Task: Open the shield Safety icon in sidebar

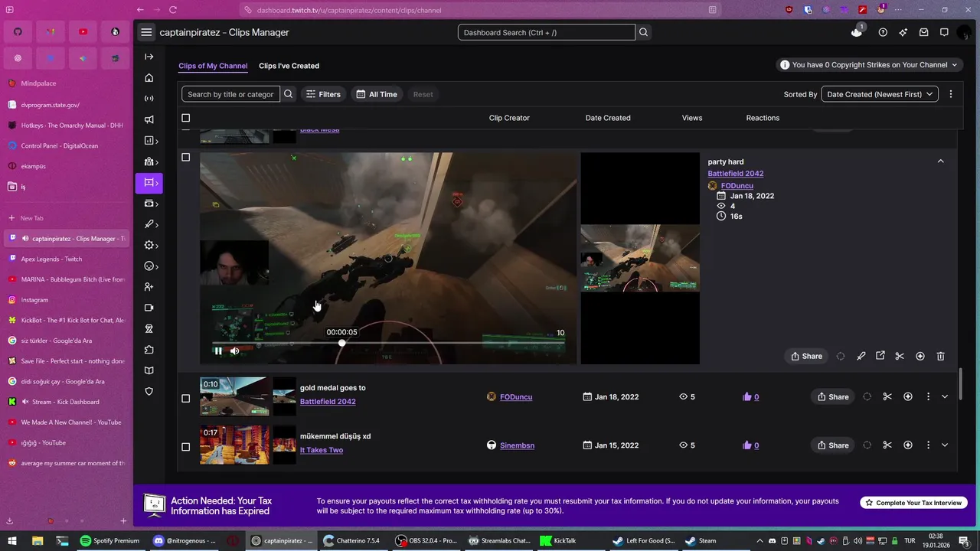Action: [x=149, y=391]
